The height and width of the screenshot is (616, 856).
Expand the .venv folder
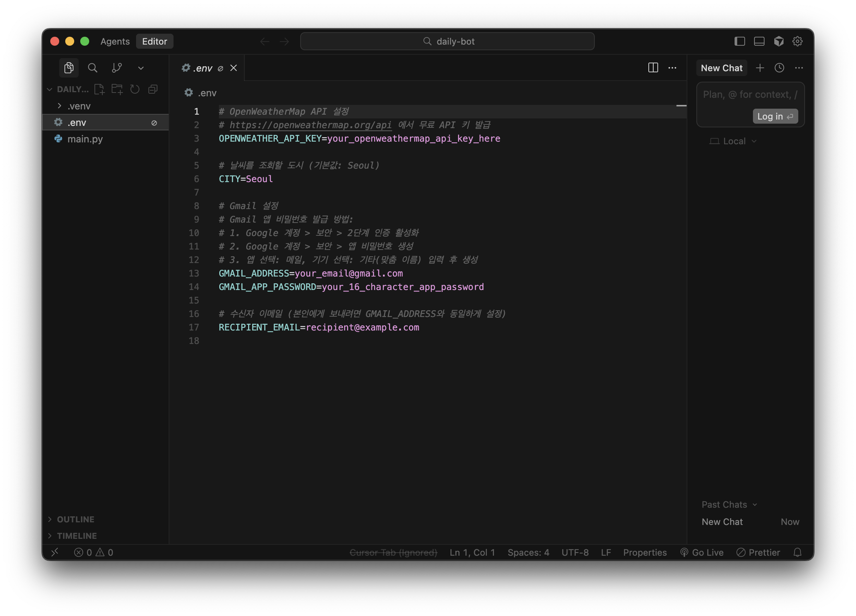click(x=79, y=106)
